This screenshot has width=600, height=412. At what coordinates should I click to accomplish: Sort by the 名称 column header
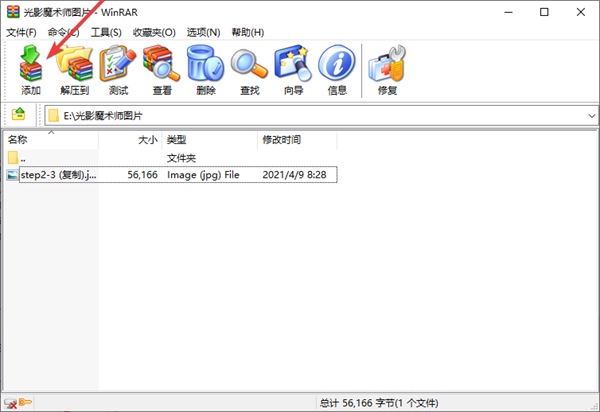pyautogui.click(x=50, y=140)
